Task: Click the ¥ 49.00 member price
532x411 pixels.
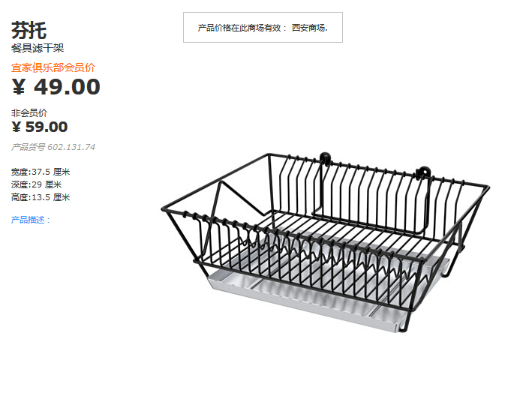Action: point(56,87)
